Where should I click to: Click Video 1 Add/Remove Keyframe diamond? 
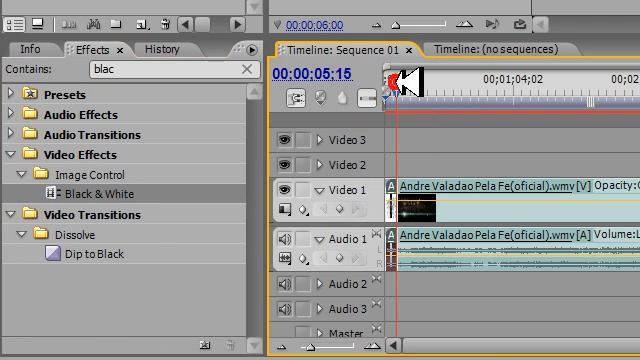[340, 209]
